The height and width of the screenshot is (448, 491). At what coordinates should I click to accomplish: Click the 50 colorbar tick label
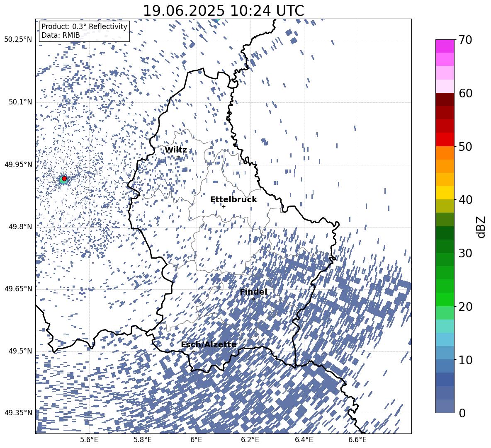click(x=465, y=146)
